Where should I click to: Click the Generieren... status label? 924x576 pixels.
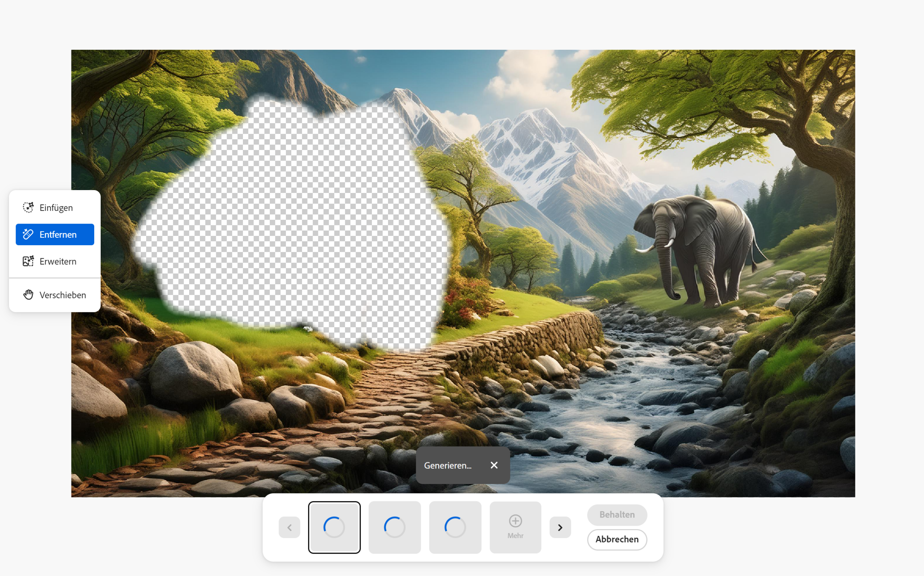coord(448,466)
